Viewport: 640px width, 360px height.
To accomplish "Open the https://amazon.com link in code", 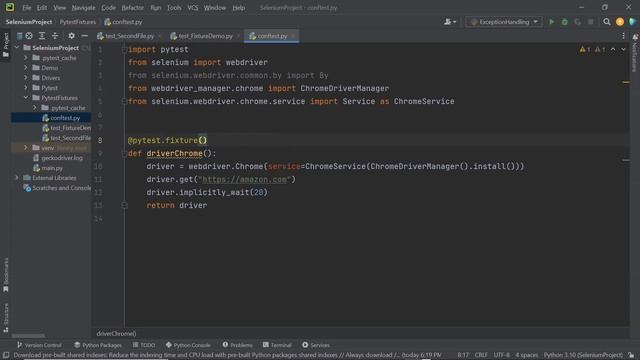I will tap(244, 179).
